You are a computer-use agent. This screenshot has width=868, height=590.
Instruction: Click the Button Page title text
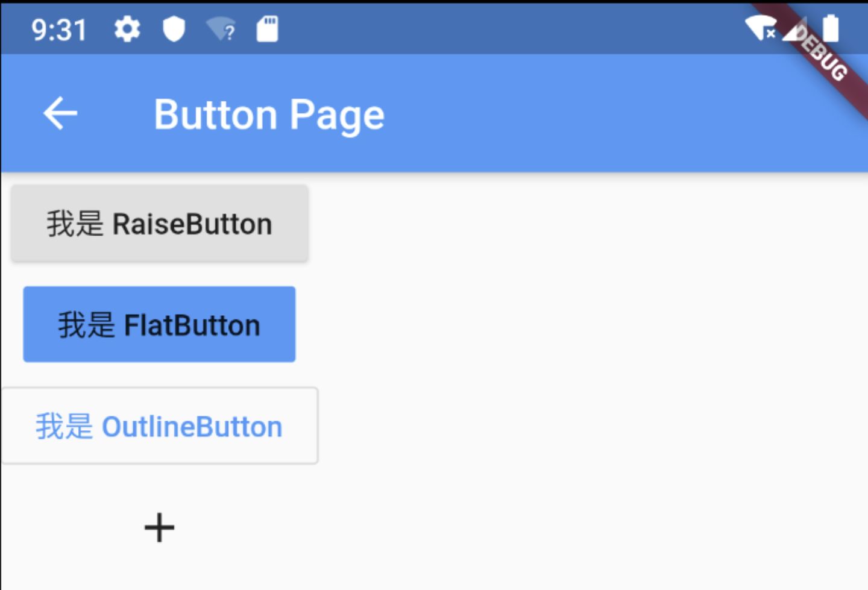[269, 115]
